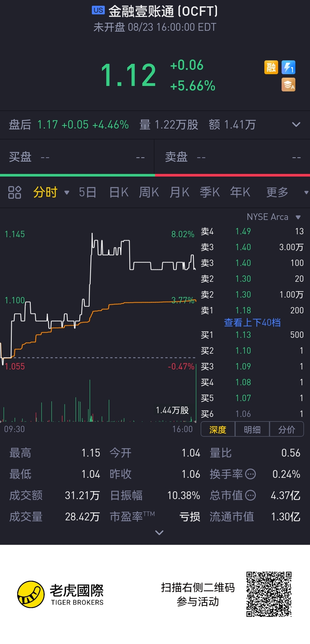Tap the Tiger Brokers logo
The image size is (310, 644).
[x=60, y=594]
